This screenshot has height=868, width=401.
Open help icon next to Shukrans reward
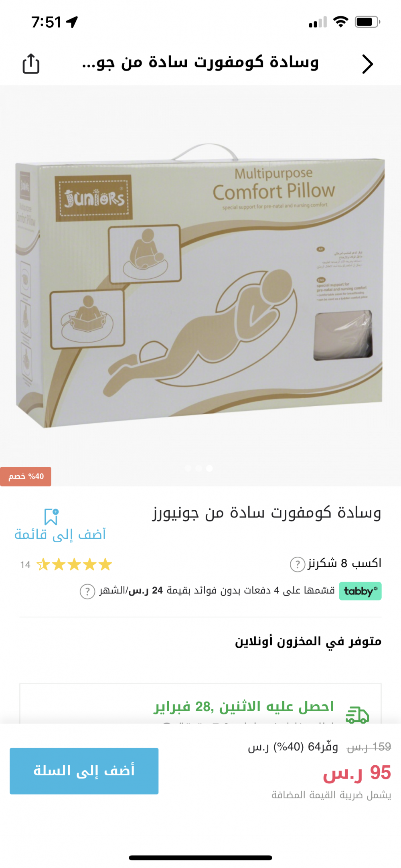[298, 564]
